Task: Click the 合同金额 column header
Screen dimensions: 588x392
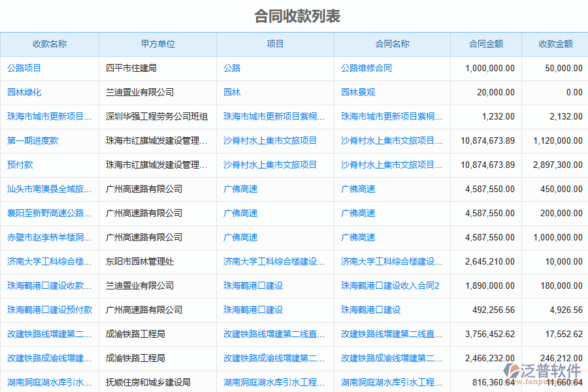Action: pyautogui.click(x=486, y=44)
